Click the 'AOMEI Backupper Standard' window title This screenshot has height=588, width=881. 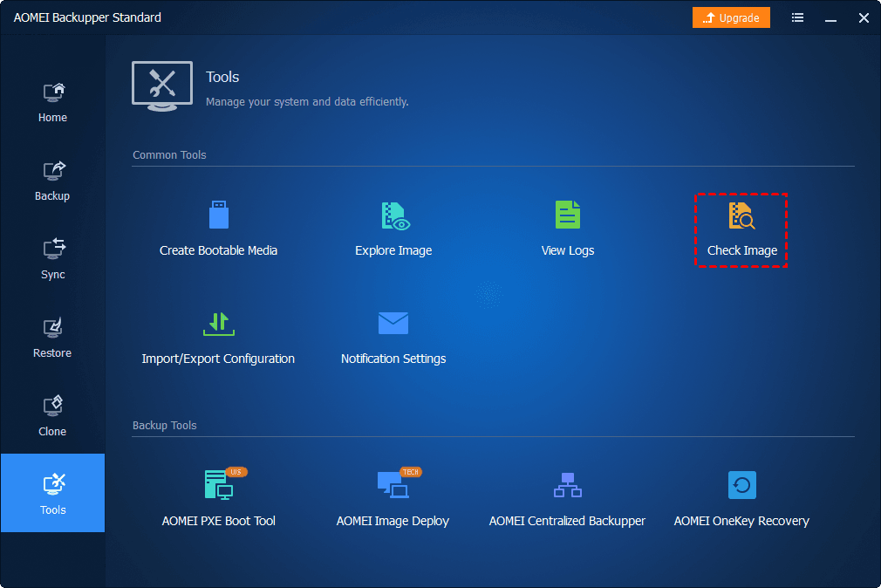coord(87,17)
